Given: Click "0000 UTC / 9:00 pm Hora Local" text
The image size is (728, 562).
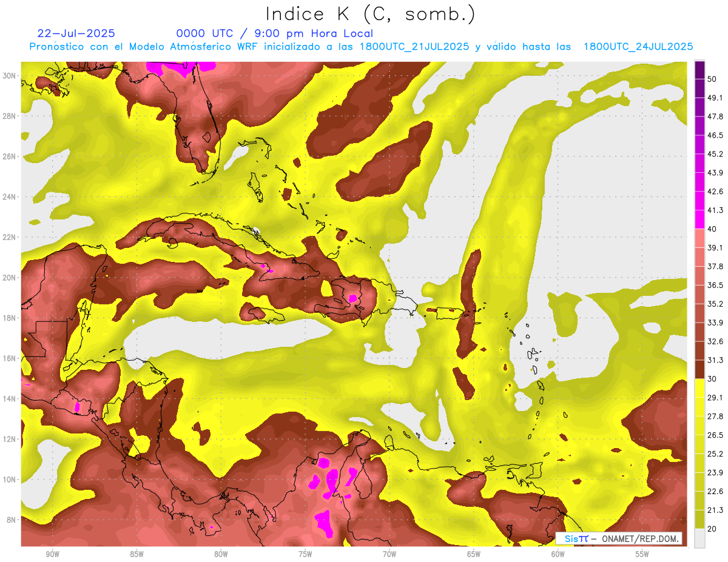Looking at the screenshot, I should pos(275,33).
